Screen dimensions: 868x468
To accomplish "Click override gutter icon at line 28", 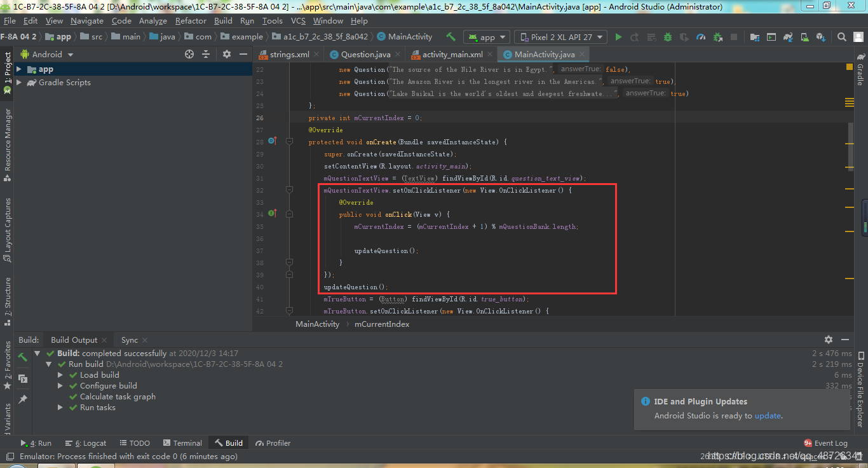I will point(272,141).
